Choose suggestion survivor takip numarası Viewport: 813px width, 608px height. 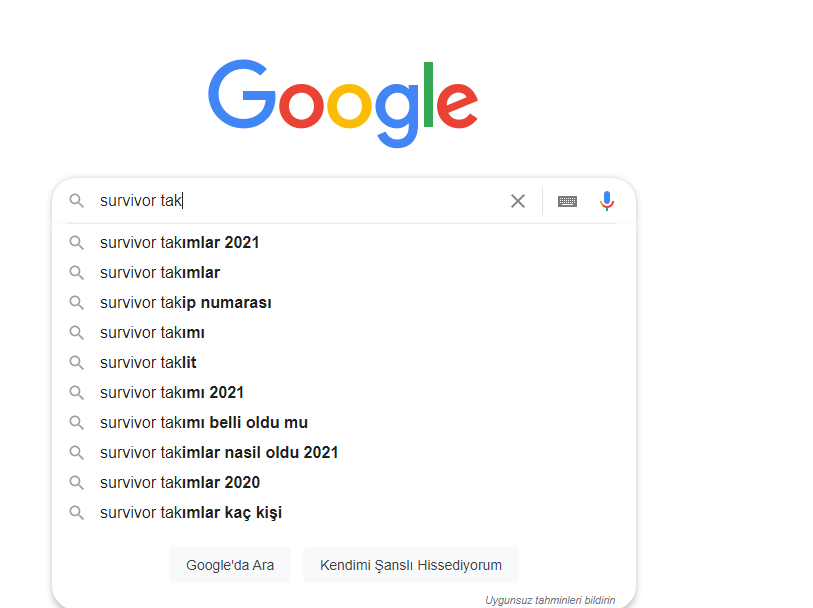click(343, 302)
